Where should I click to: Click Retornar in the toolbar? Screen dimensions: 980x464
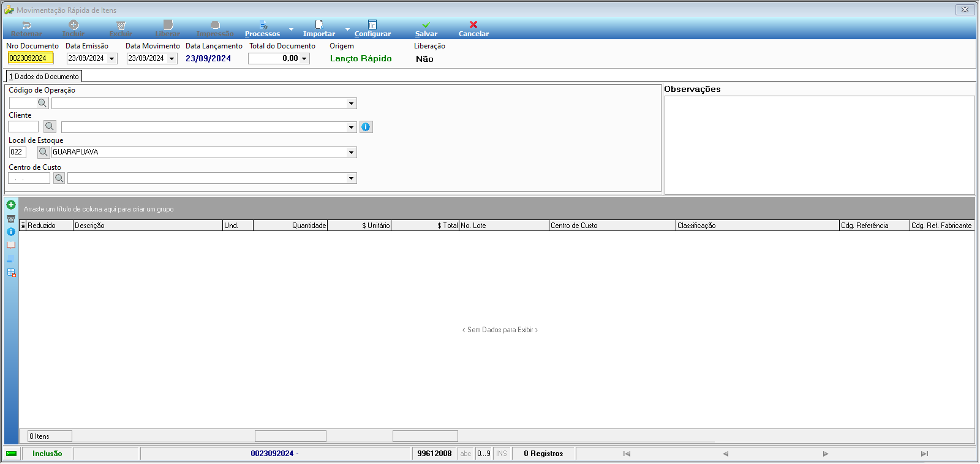click(27, 29)
